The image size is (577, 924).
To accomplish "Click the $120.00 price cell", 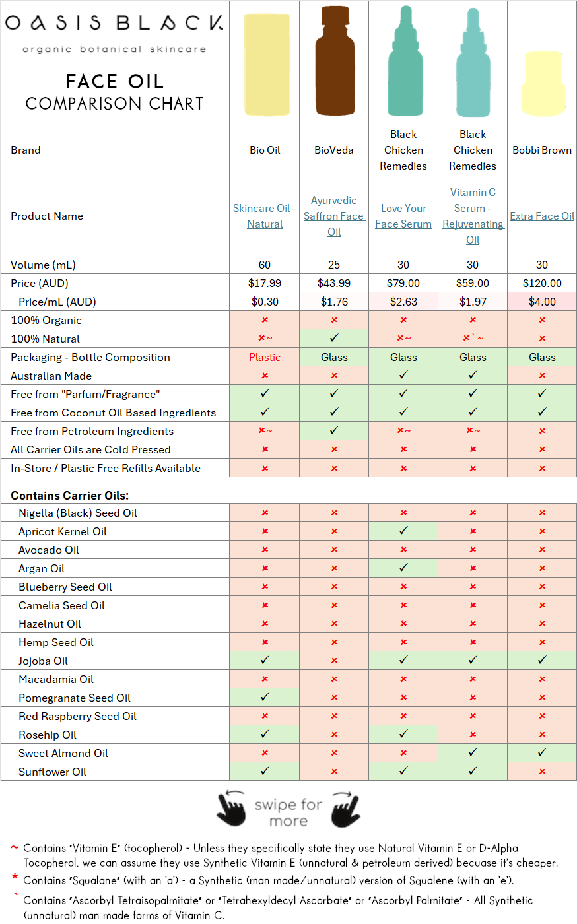I will 542,283.
